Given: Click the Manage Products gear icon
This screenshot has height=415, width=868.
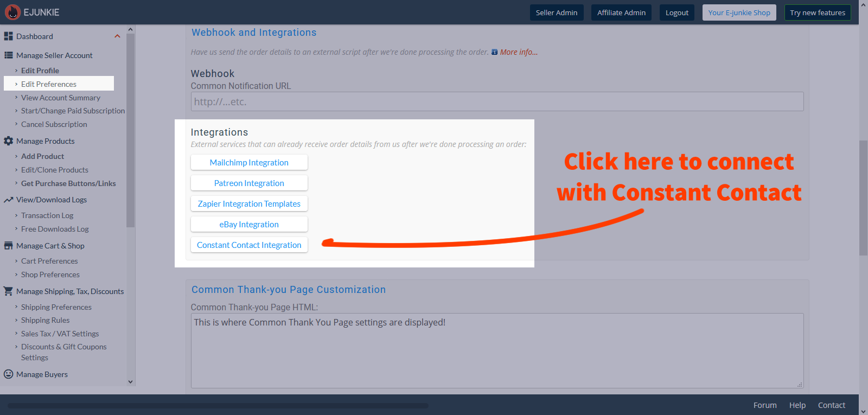Looking at the screenshot, I should pyautogui.click(x=8, y=141).
